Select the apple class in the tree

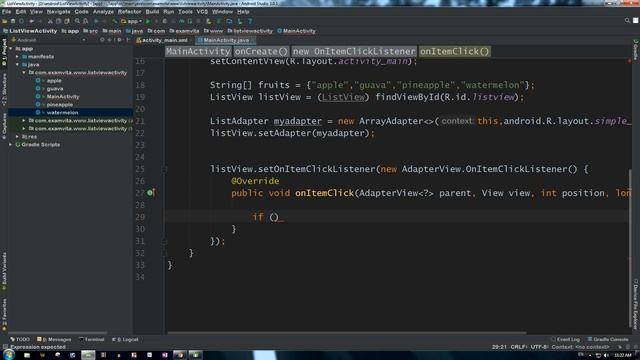[x=54, y=81]
